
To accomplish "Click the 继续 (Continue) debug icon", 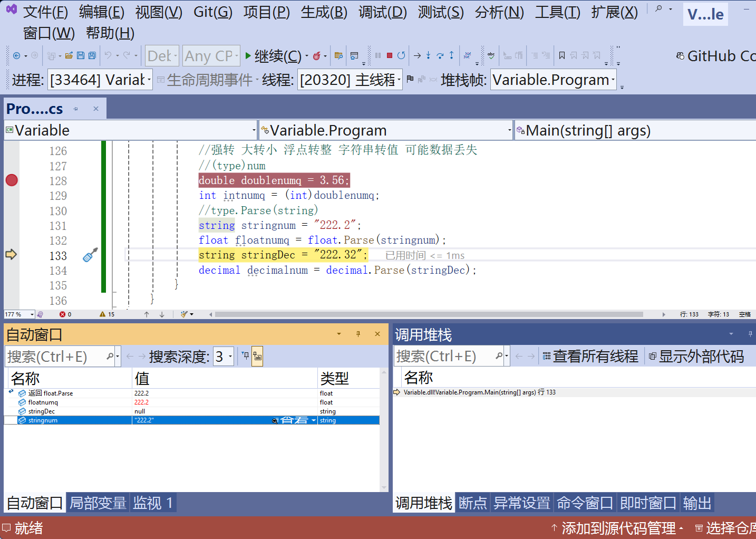I will coord(248,55).
